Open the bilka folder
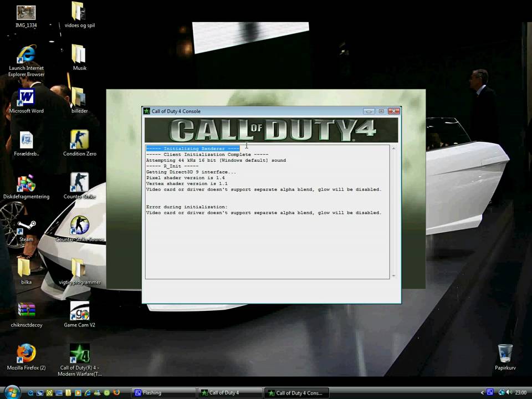This screenshot has width=532, height=399. [26, 272]
